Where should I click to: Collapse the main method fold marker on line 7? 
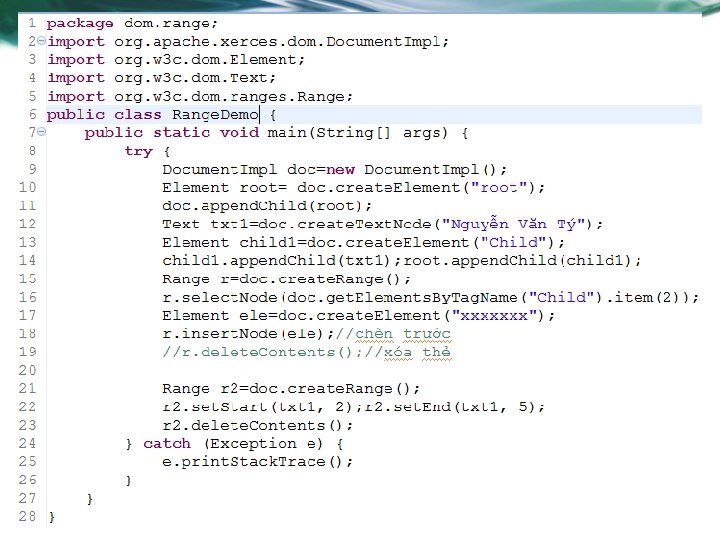pyautogui.click(x=41, y=132)
